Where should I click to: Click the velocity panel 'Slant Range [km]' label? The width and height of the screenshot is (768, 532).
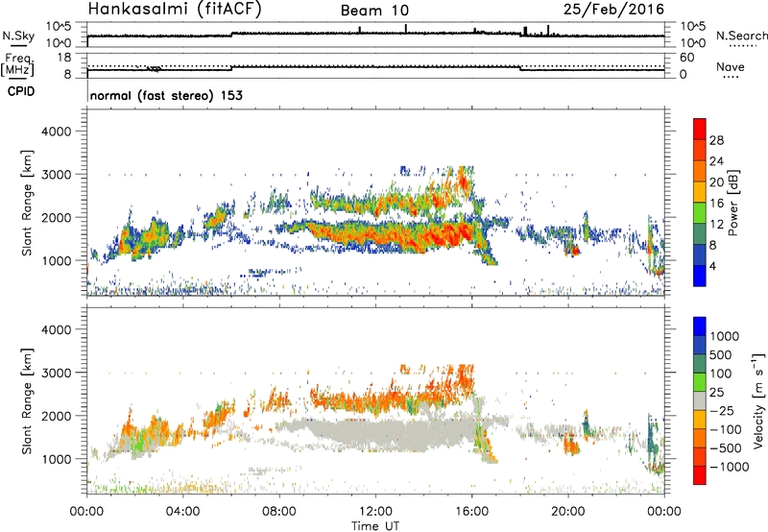coord(27,400)
